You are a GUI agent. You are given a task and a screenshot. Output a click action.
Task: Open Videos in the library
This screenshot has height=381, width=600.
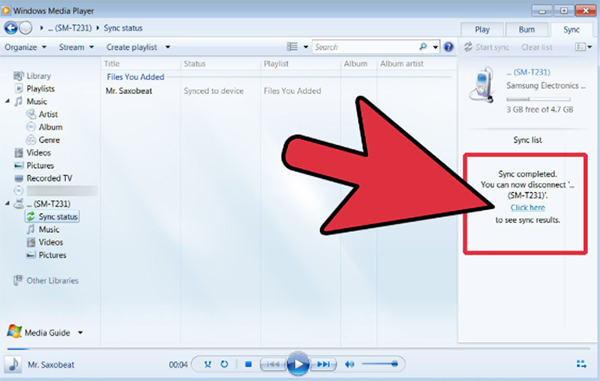pyautogui.click(x=33, y=153)
